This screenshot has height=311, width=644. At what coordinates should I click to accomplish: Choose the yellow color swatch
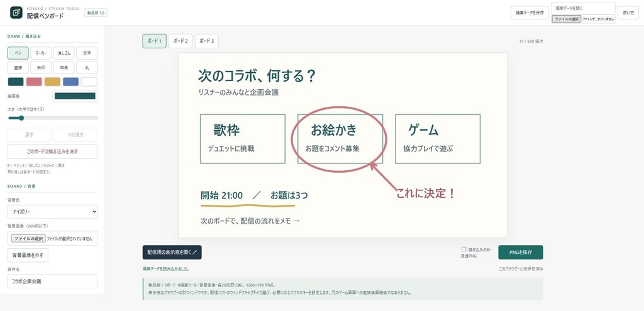click(53, 82)
